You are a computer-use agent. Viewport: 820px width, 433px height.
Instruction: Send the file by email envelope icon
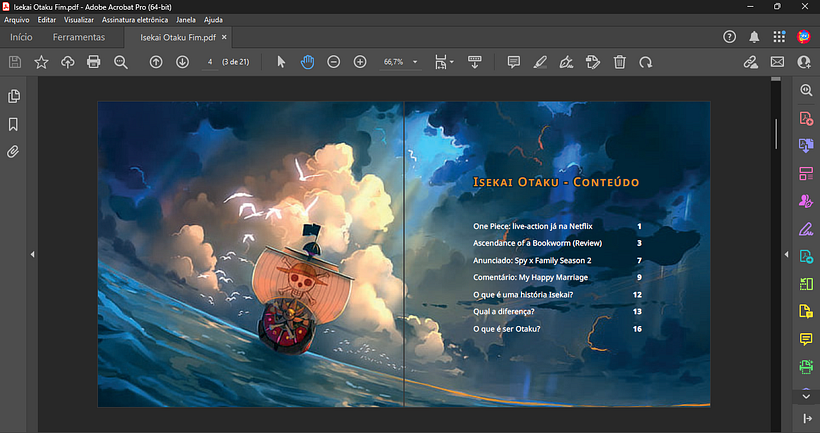[778, 62]
